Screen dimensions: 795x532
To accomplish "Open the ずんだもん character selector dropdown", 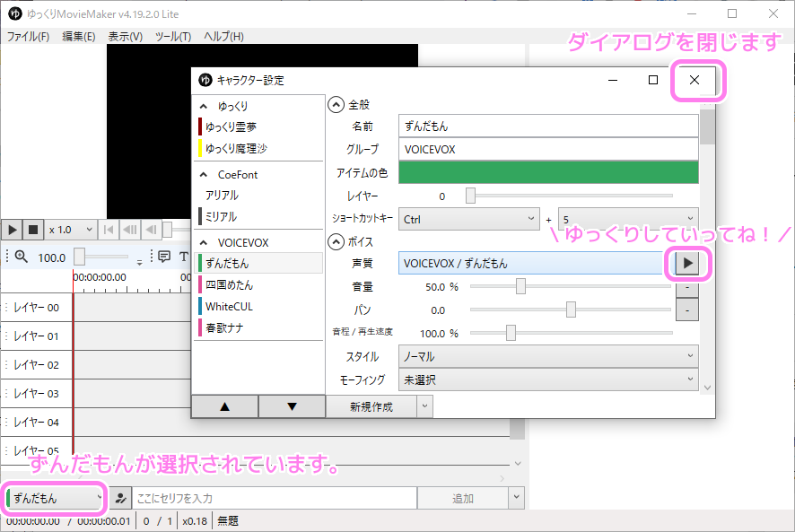I will (x=54, y=499).
